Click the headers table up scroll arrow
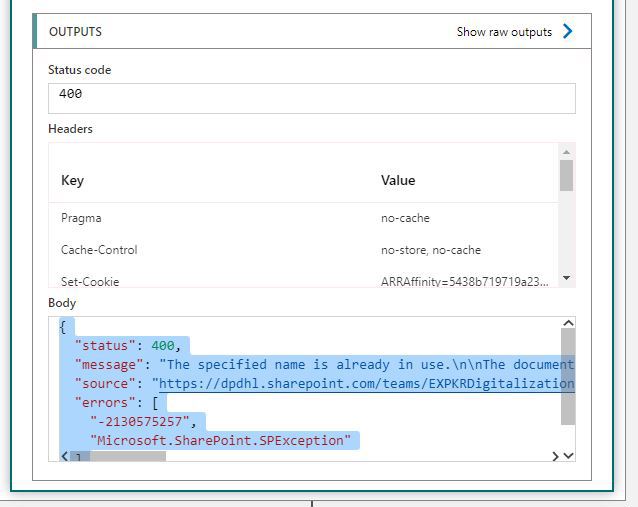Screen dimensions: 638x507 coord(566,152)
